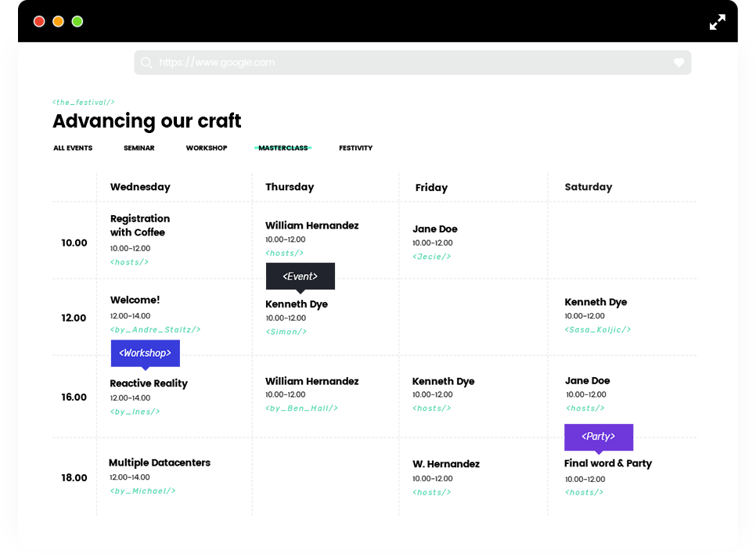Open the Workshop filter tab

[x=207, y=148]
